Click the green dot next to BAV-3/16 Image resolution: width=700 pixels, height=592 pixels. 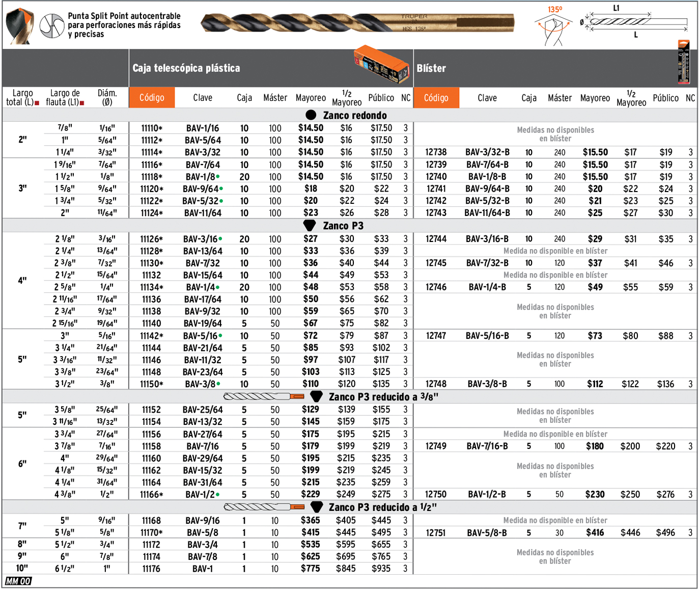(220, 238)
